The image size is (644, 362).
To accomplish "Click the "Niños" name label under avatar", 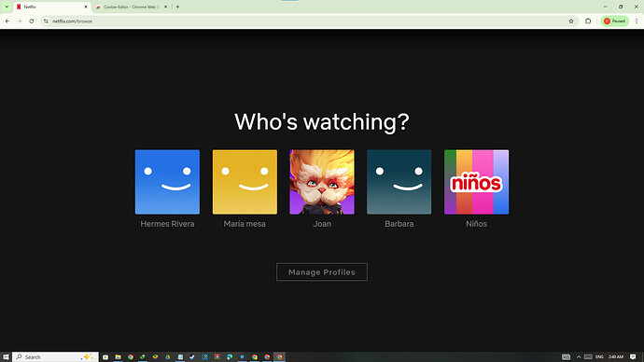I will (476, 224).
